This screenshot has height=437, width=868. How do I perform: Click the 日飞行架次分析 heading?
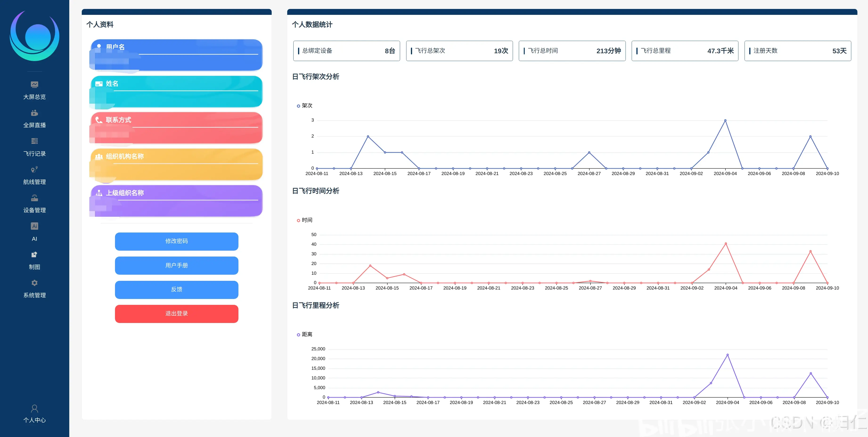(x=315, y=77)
